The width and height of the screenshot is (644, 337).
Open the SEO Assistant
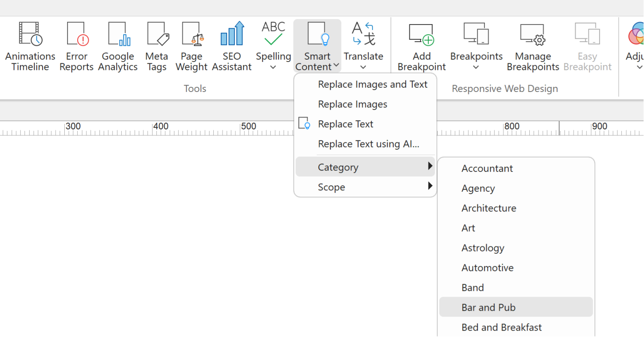(x=231, y=46)
